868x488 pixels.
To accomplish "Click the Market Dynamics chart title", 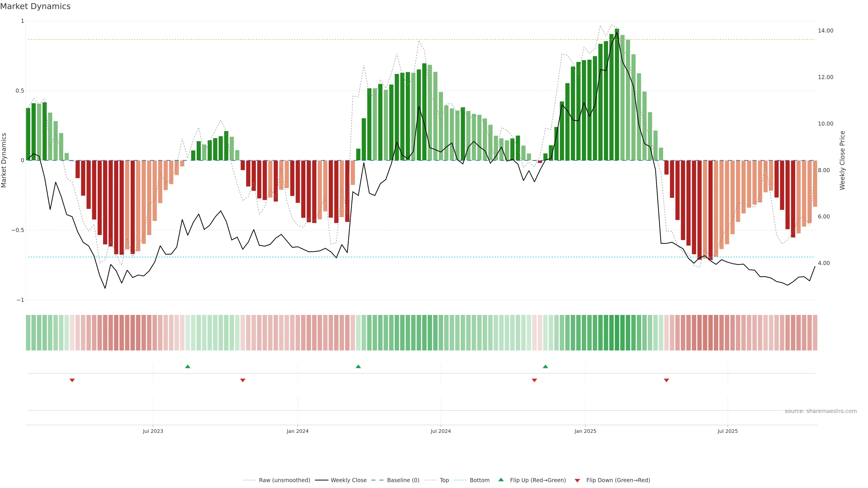I will pos(35,6).
